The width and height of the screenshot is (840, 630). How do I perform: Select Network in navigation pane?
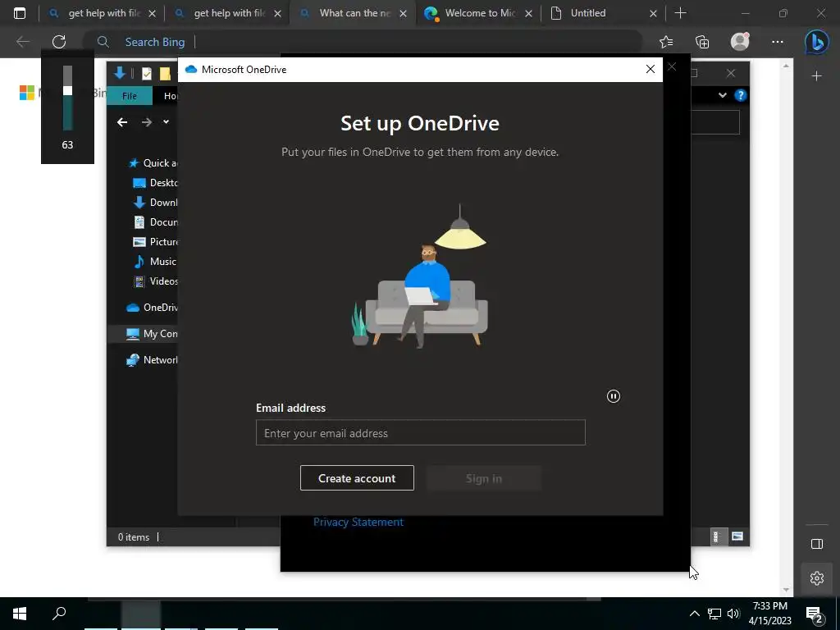click(152, 359)
